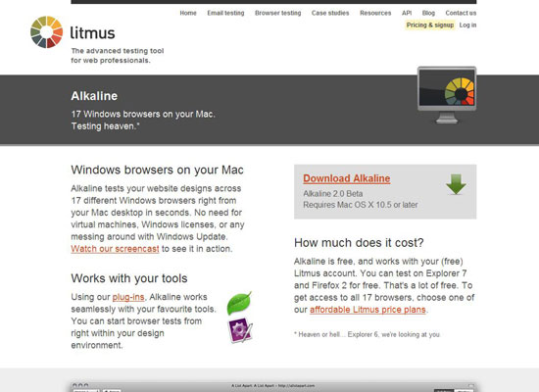Image resolution: width=539 pixels, height=392 pixels.
Task: Open the API nav link
Action: click(x=407, y=13)
